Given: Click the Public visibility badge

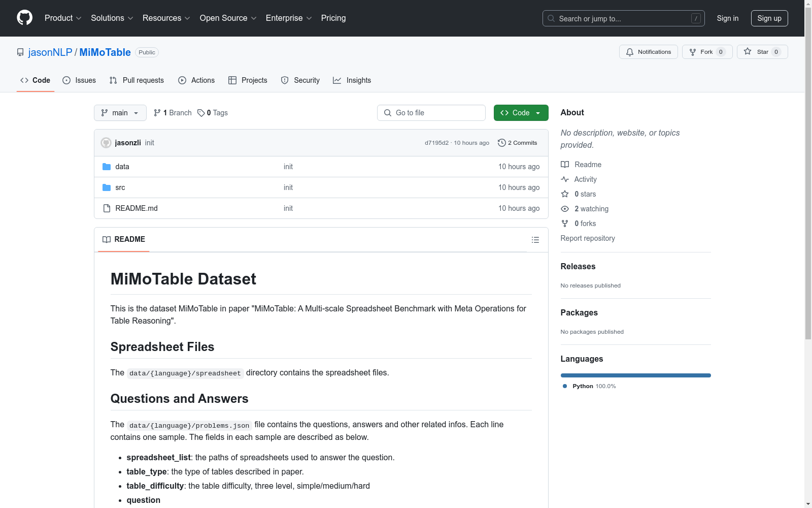Looking at the screenshot, I should [147, 52].
